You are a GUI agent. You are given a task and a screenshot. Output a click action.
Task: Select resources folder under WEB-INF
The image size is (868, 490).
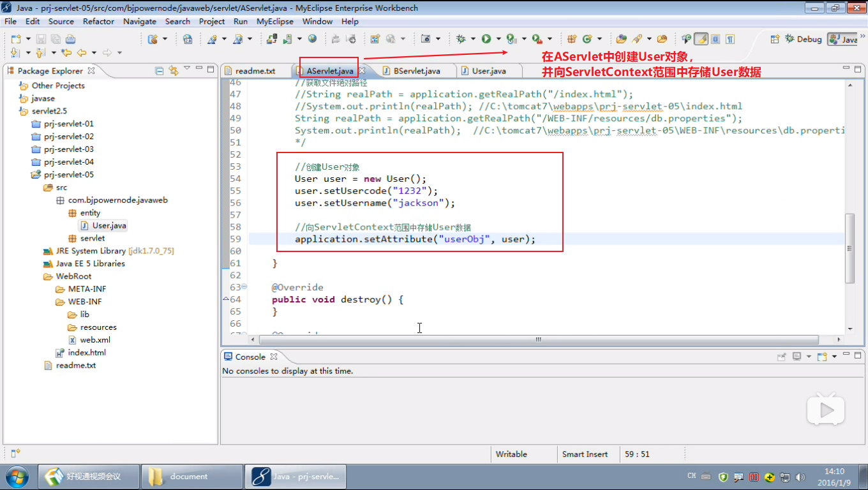pyautogui.click(x=98, y=327)
